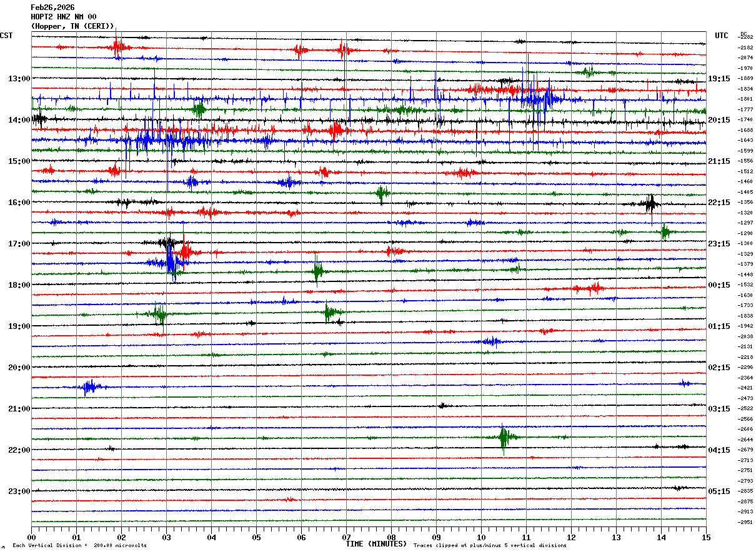
Task: Click the 'Traces clipped at plus/minus 5 vertical divisions' note
Action: (490, 546)
